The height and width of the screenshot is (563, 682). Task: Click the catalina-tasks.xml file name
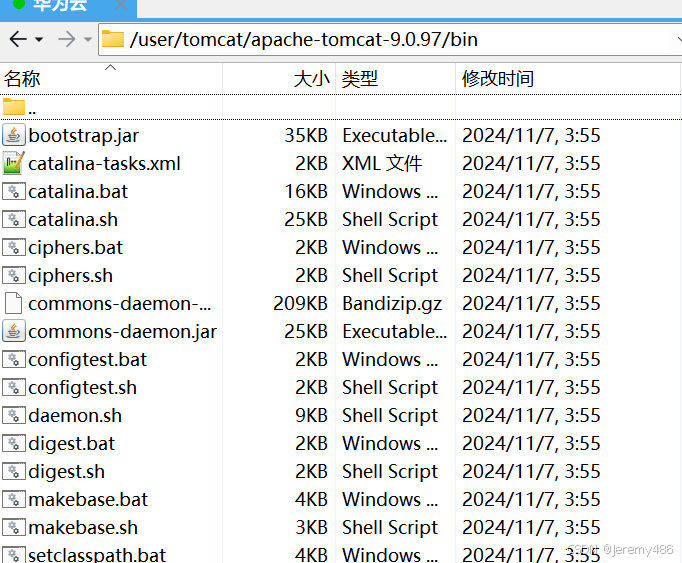(104, 164)
